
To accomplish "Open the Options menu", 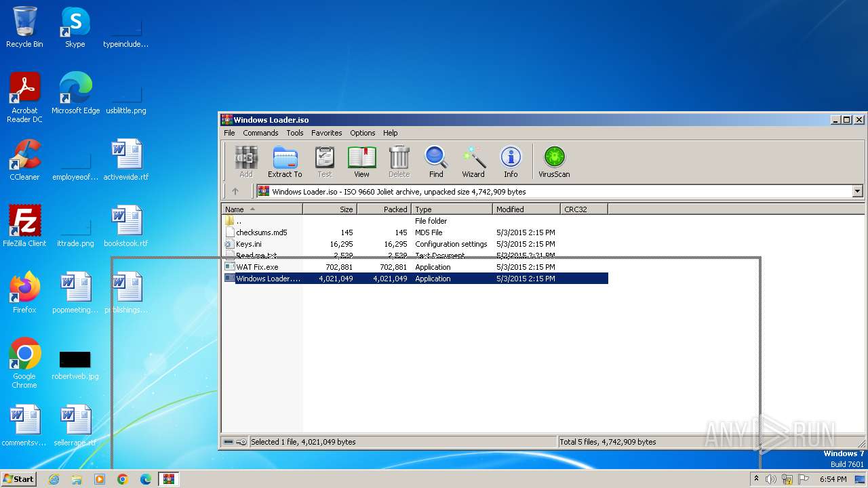I will (363, 133).
